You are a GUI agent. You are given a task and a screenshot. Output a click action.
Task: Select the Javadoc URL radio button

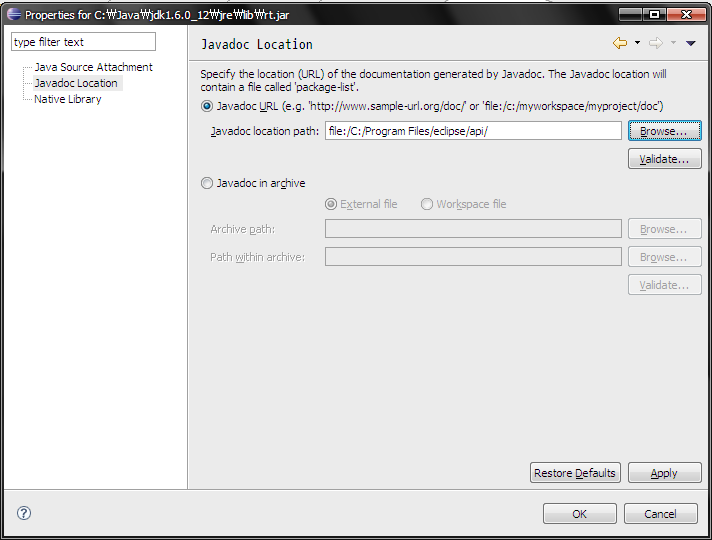click(x=207, y=106)
